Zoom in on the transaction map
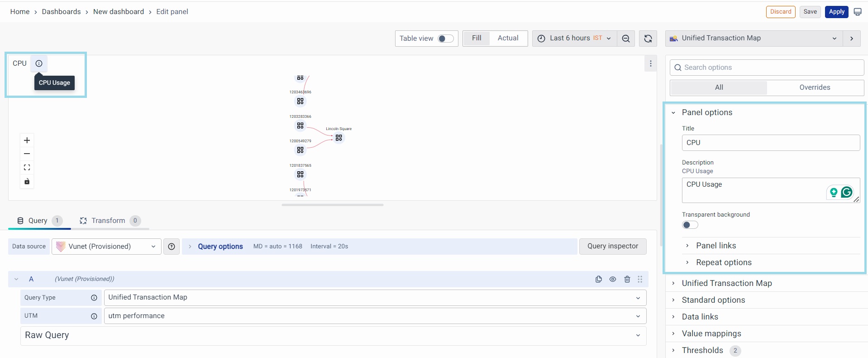This screenshot has height=358, width=868. point(27,140)
